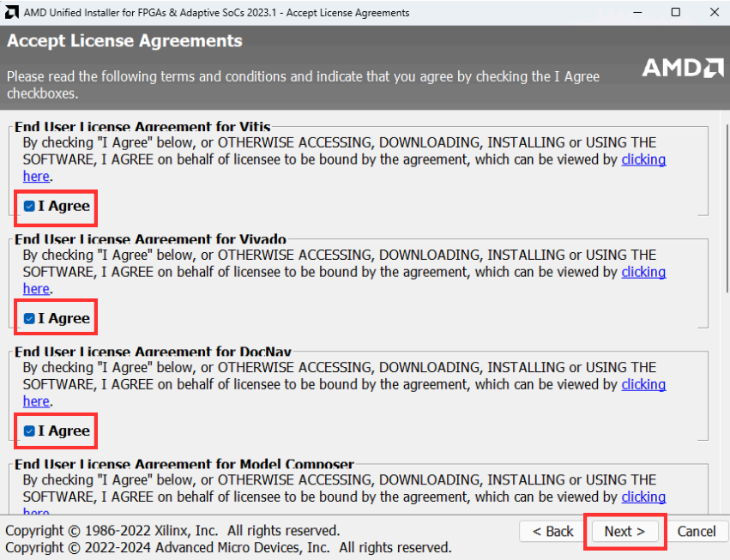Click the AMD logo in the header
This screenshot has height=560, width=730.
point(683,67)
